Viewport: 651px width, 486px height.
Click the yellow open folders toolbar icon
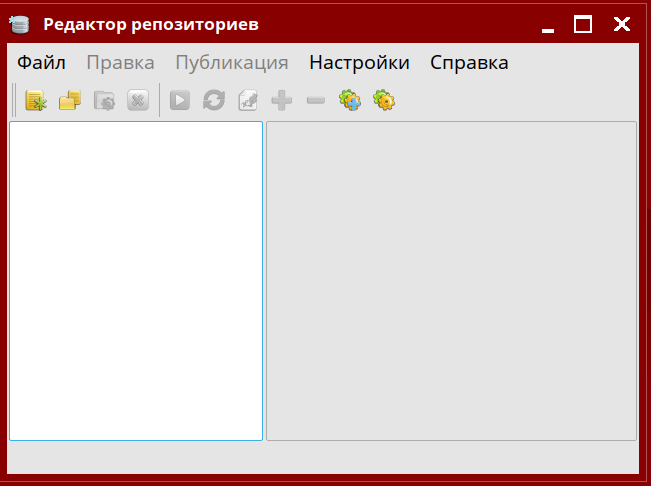(70, 100)
